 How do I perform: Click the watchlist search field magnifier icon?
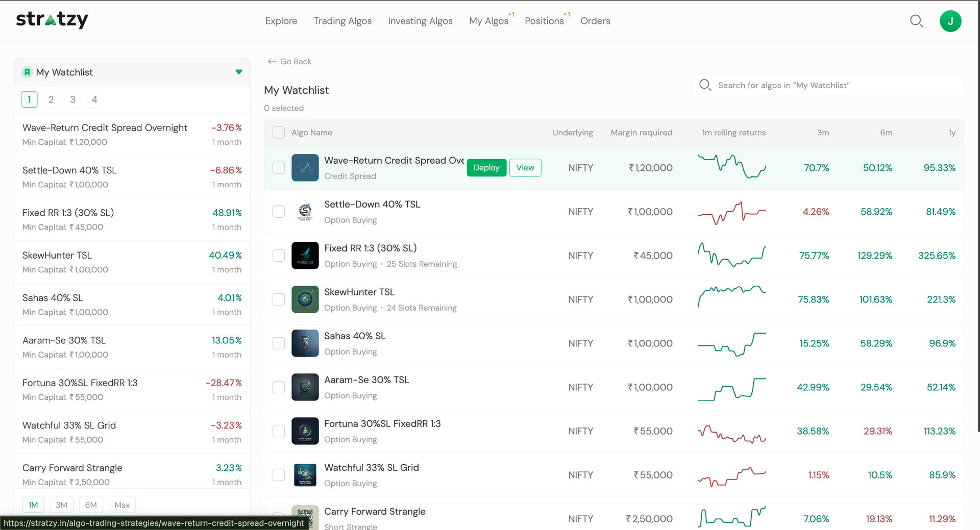click(x=705, y=85)
